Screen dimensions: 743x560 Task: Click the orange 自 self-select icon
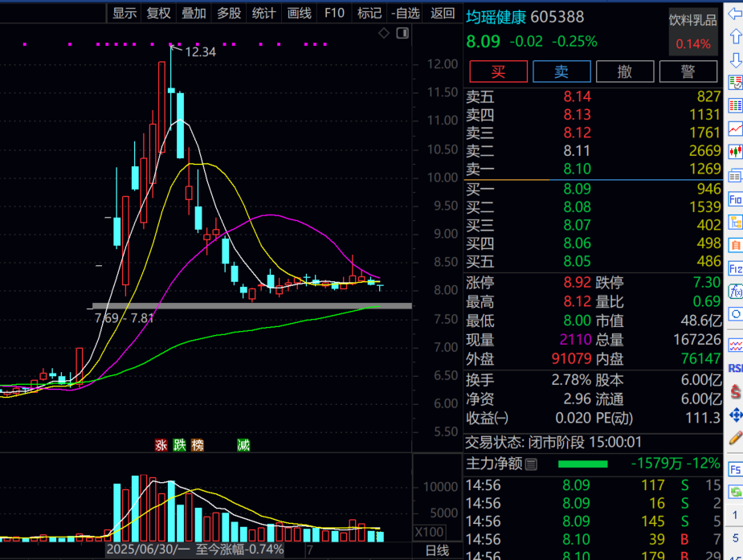736,245
